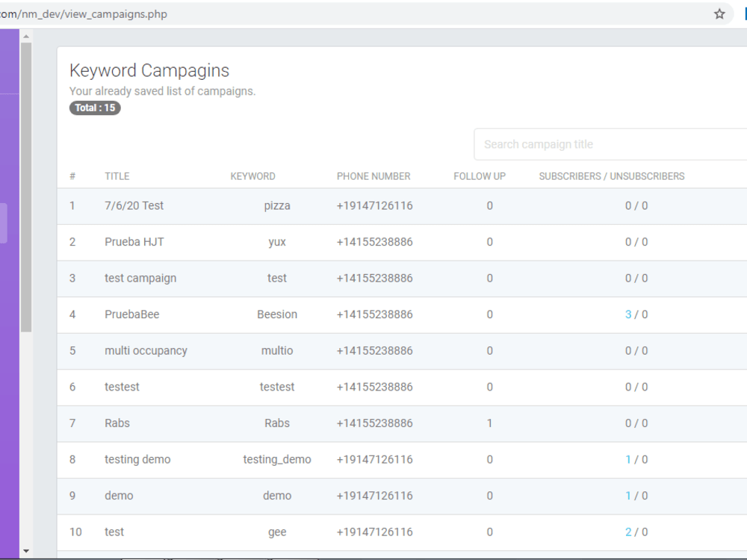Image resolution: width=747 pixels, height=560 pixels.
Task: Click the Search campaign title field
Action: tap(611, 144)
